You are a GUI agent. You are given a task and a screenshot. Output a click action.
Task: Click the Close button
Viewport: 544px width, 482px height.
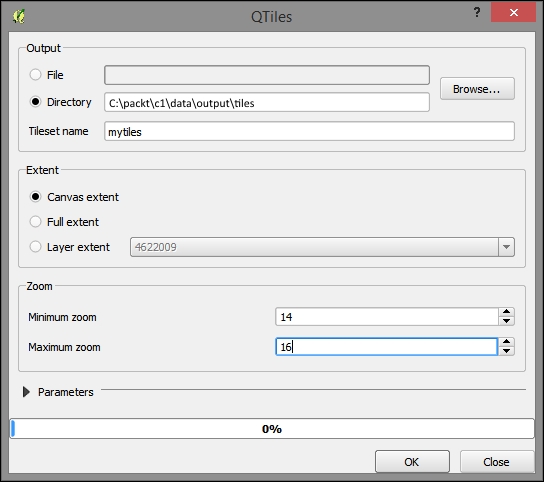pos(497,462)
